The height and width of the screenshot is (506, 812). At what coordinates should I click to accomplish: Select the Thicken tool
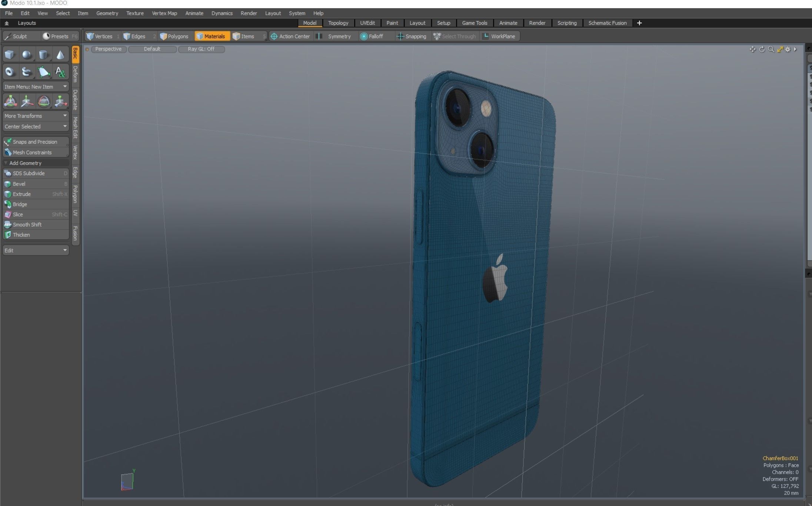pyautogui.click(x=36, y=235)
